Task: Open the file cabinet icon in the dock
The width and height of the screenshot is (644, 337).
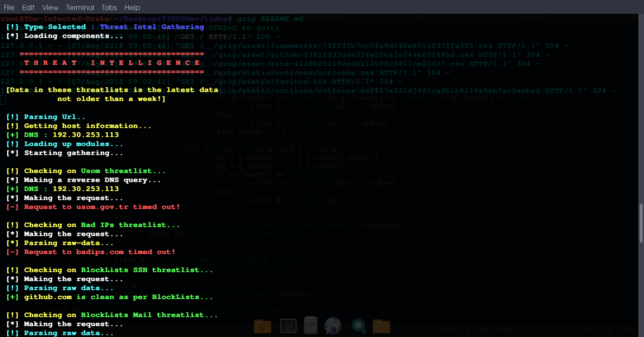Action: [x=311, y=326]
